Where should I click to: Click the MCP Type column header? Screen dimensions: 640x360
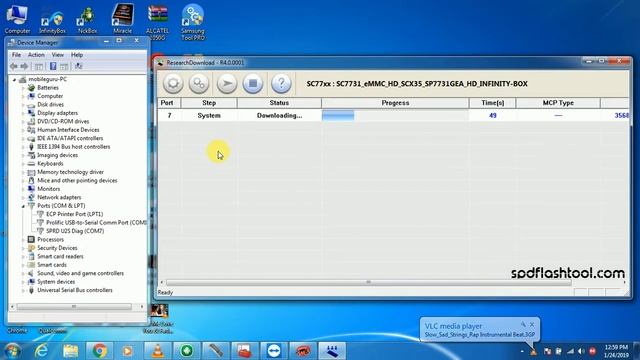[558, 103]
